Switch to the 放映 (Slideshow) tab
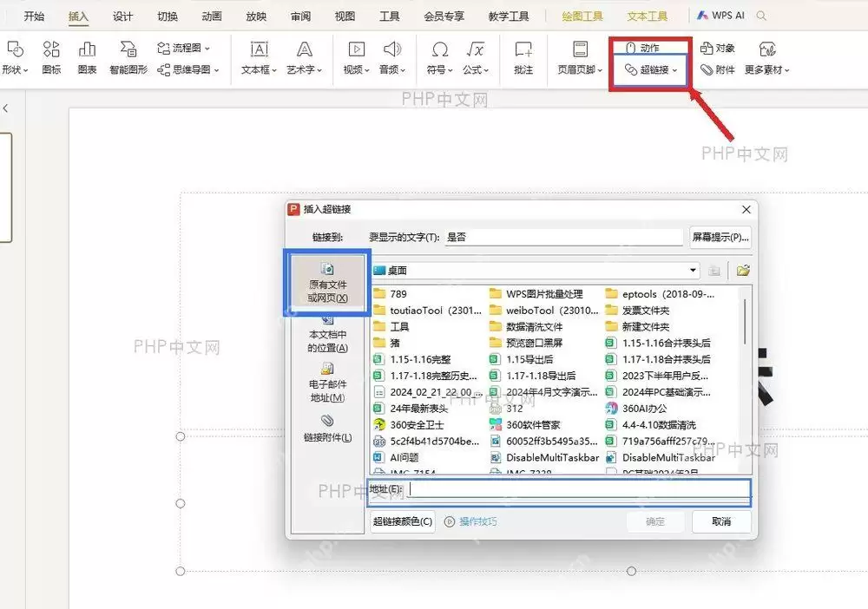Screen dimensions: 868x609 tap(256, 16)
